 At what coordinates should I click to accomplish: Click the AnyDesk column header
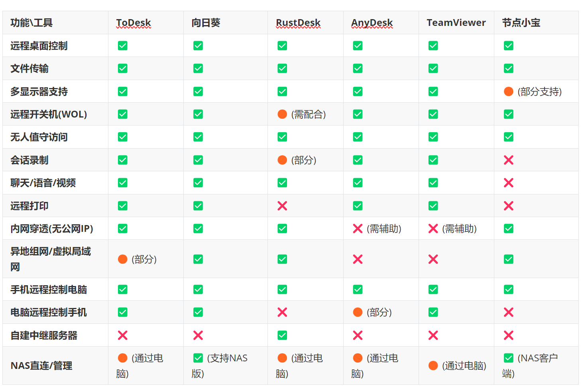click(x=372, y=23)
